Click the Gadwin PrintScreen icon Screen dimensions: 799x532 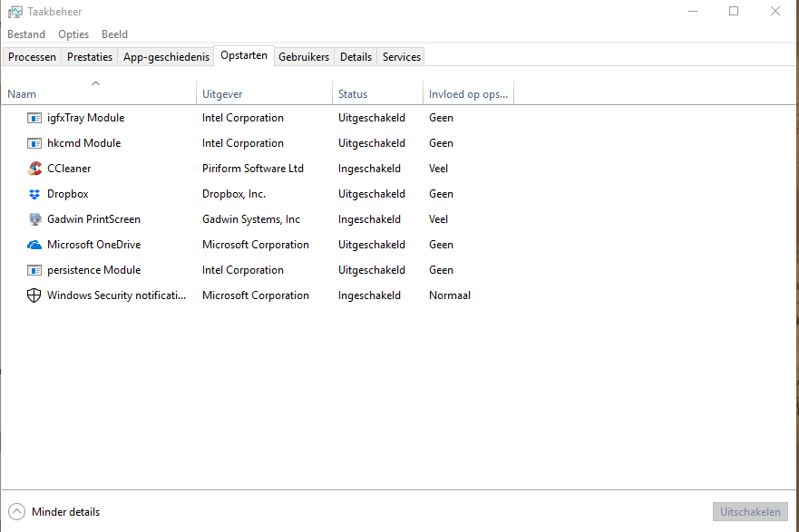tap(34, 219)
